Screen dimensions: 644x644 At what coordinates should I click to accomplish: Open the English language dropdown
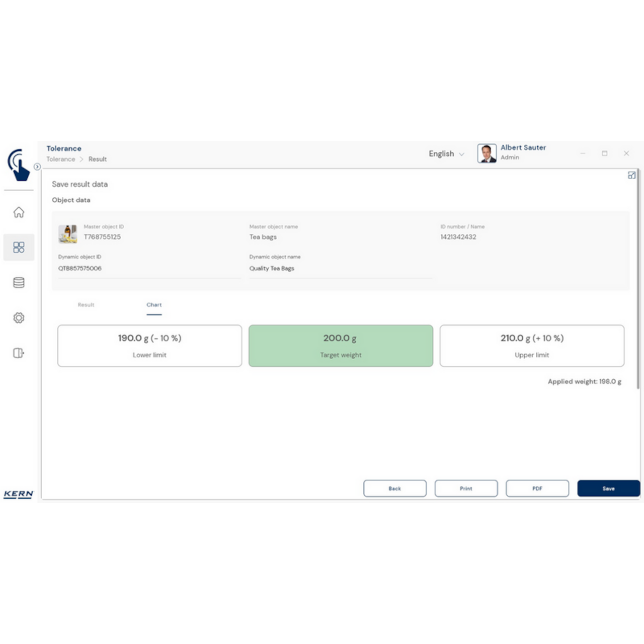coord(446,153)
